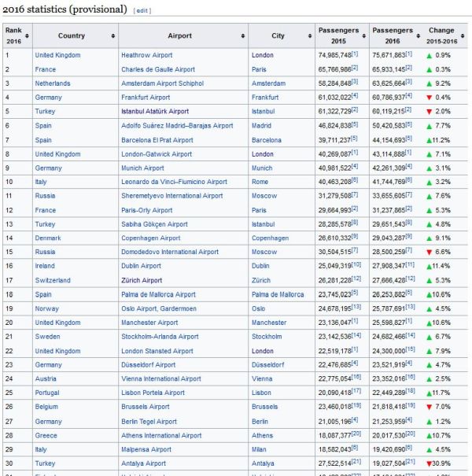Open Zürich Airport link
The height and width of the screenshot is (476, 472).
142,281
